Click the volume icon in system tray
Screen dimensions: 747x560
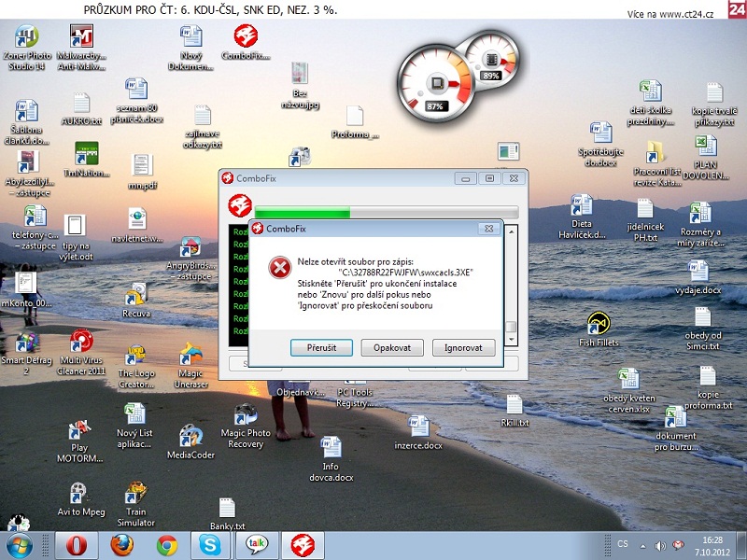point(661,544)
